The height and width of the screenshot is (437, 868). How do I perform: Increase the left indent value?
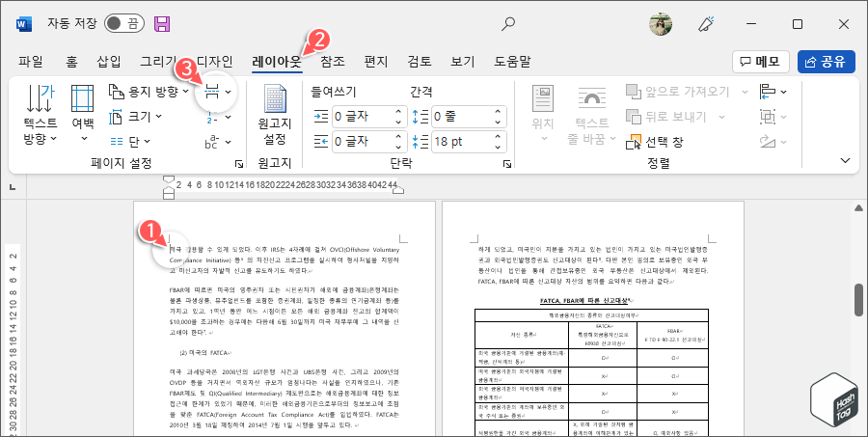point(398,112)
